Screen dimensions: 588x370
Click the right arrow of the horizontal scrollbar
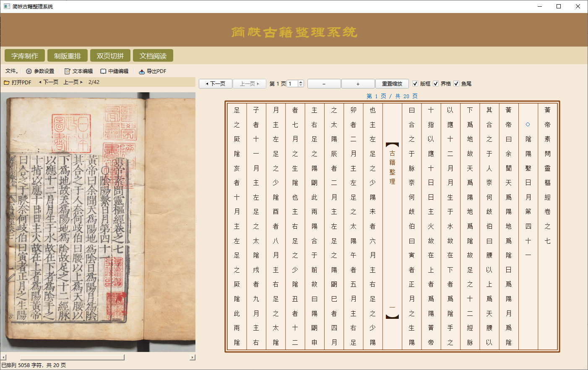tap(193, 357)
